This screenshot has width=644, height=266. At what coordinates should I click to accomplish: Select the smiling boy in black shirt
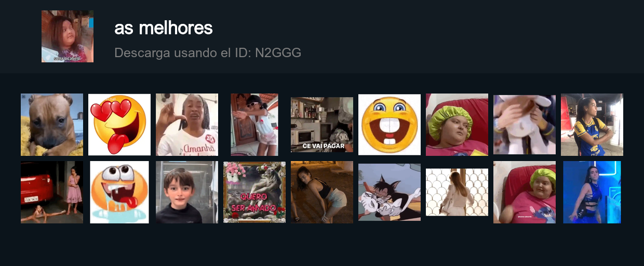(x=187, y=192)
